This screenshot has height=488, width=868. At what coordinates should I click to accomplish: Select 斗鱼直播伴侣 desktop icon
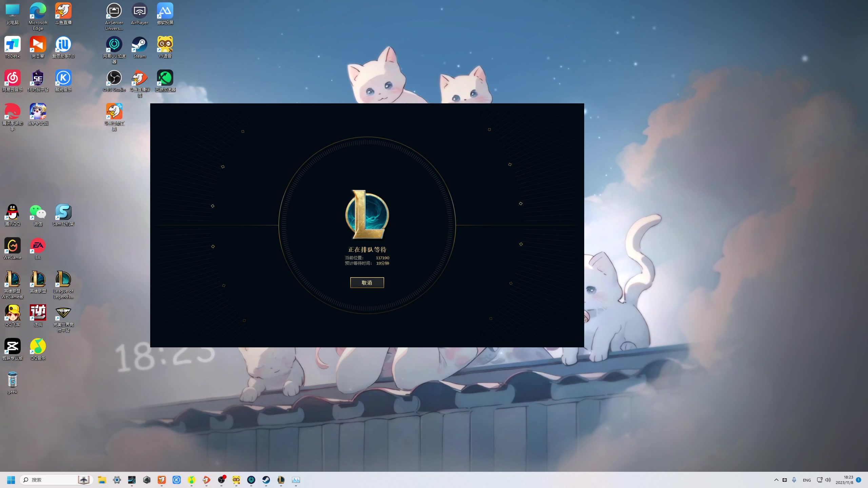click(139, 84)
